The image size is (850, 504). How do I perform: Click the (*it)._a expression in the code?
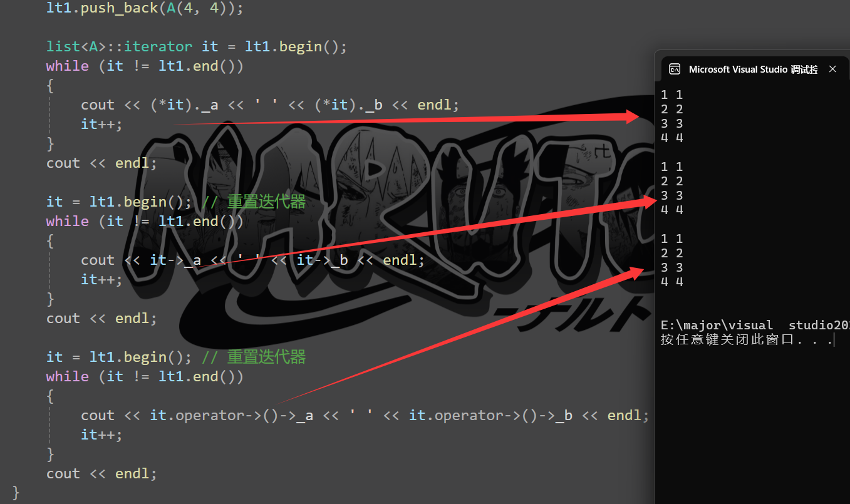tap(185, 105)
